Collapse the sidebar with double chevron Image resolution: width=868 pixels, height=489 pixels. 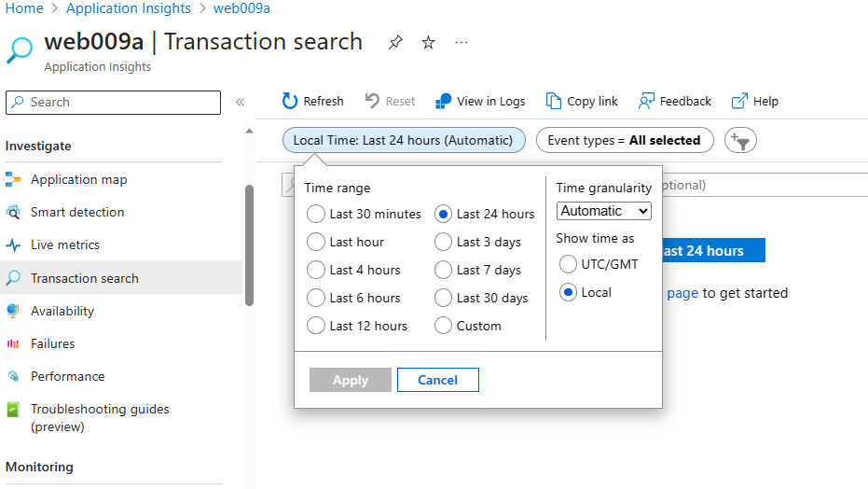point(241,102)
